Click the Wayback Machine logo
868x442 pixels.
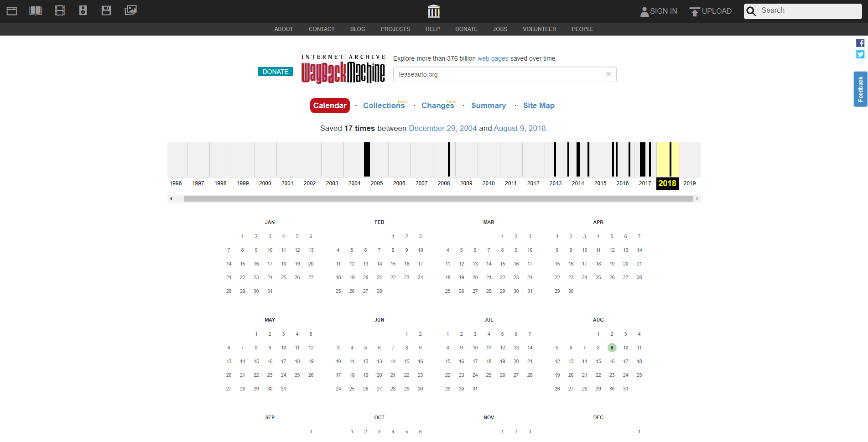point(343,69)
